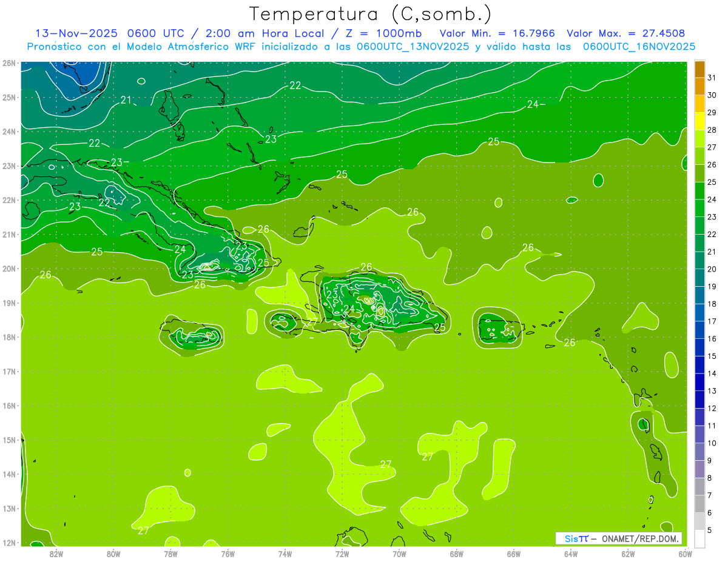
Task: Click the colorbar label 10
Action: pos(712,443)
